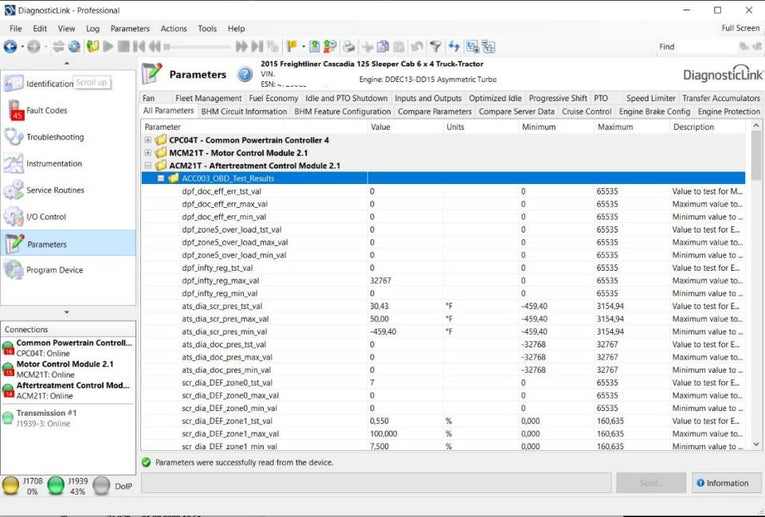Click the printer icon in the toolbar
The width and height of the screenshot is (765, 517).
click(348, 46)
